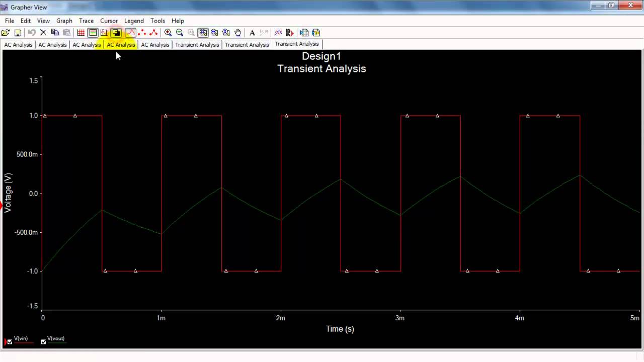Click the horizontal zoom icon
Image resolution: width=644 pixels, height=362 pixels.
(215, 33)
